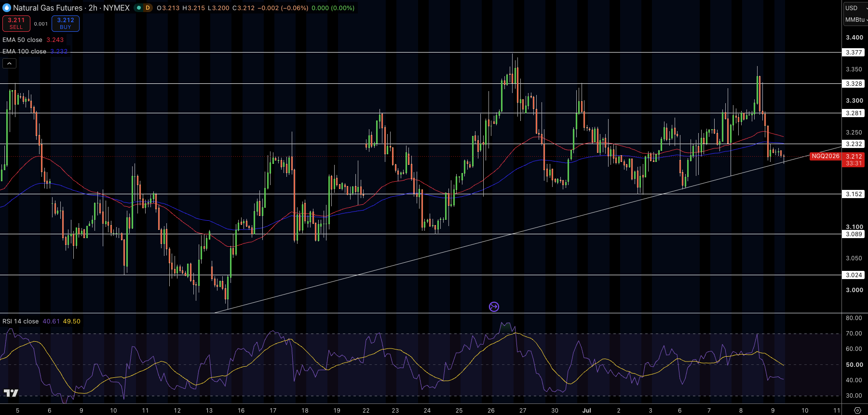Click the RSI value 40.61
This screenshot has width=868, height=415.
pos(51,321)
